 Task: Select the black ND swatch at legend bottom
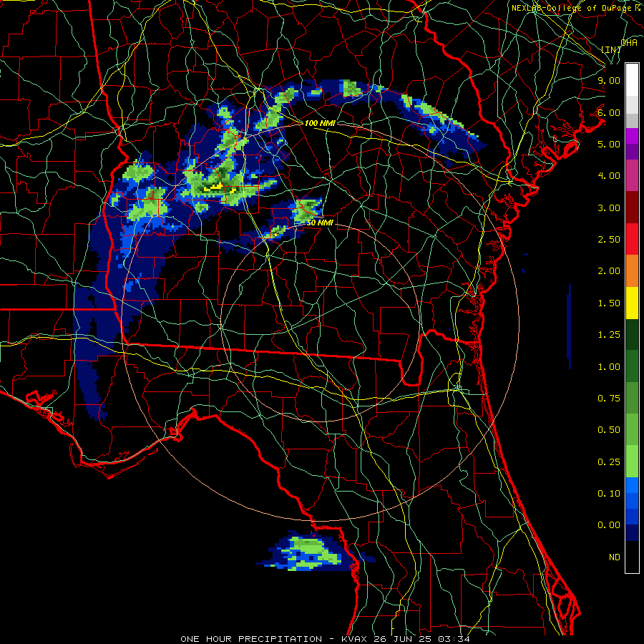tap(632, 557)
